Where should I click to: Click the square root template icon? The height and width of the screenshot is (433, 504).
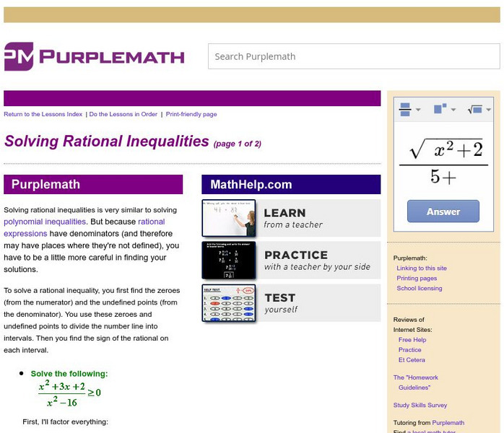(475, 110)
